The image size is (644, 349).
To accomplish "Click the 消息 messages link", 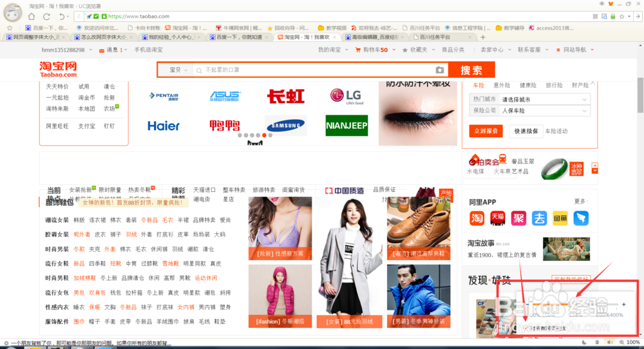I will pyautogui.click(x=113, y=50).
